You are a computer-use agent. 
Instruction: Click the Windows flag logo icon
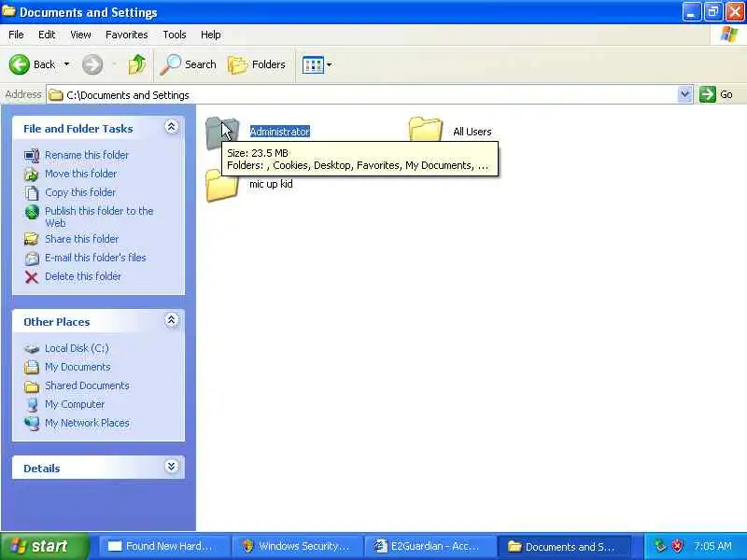pyautogui.click(x=729, y=35)
